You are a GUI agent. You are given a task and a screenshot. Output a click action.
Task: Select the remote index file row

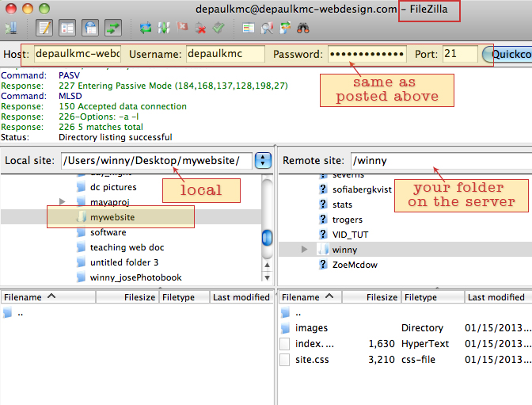click(405, 343)
